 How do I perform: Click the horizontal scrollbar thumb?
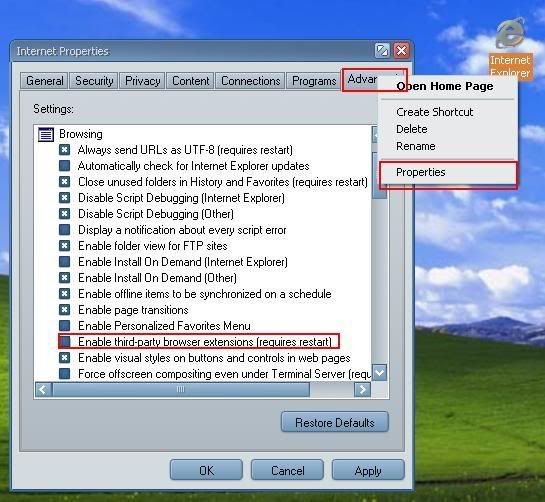pyautogui.click(x=181, y=389)
